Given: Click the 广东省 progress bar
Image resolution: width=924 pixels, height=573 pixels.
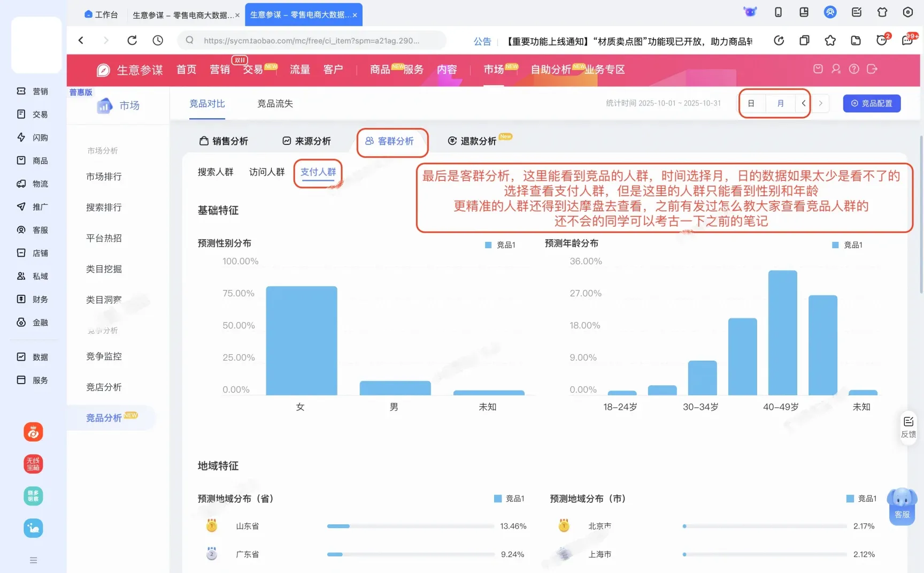Looking at the screenshot, I should [411, 554].
